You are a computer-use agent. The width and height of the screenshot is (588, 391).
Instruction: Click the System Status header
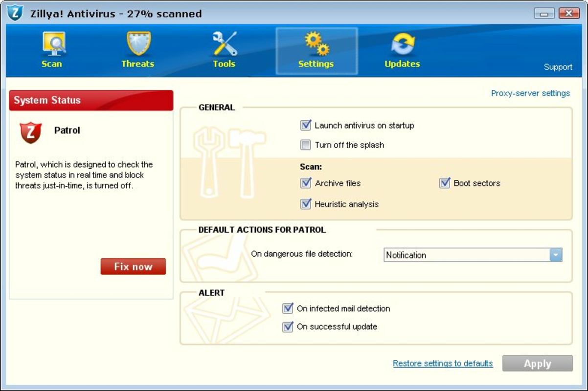[x=91, y=100]
